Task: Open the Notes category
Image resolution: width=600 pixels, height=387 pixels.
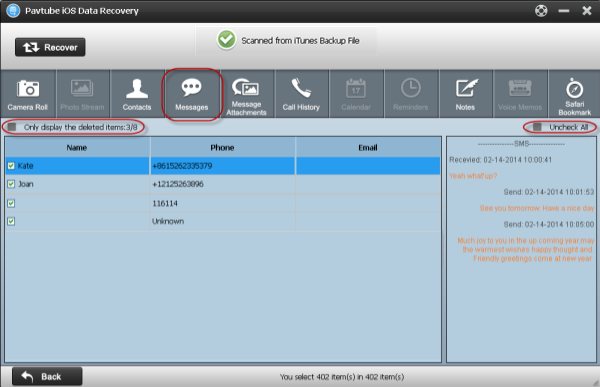Action: coord(465,94)
